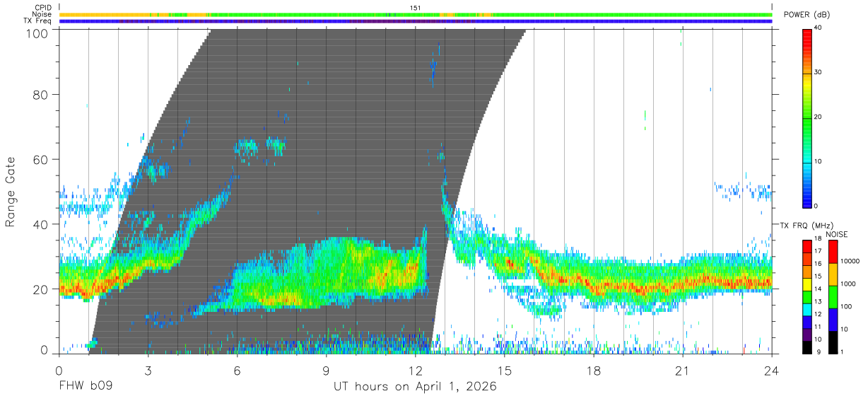
Task: Select the "0" tick on the POWER colorbar
Action: tap(817, 206)
